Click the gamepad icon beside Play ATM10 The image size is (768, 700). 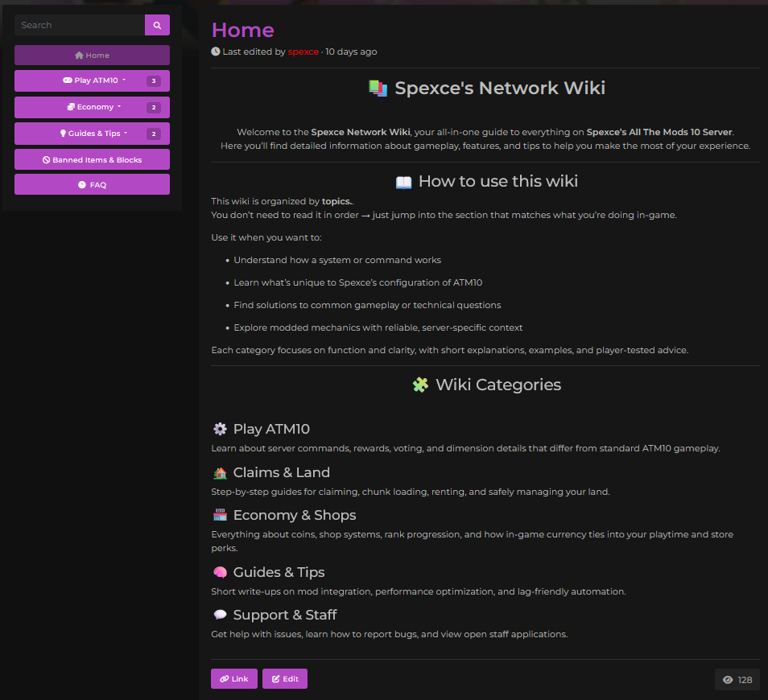67,81
